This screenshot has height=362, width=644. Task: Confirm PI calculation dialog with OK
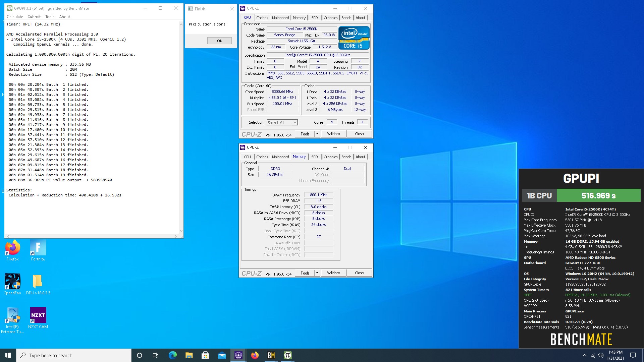point(219,41)
